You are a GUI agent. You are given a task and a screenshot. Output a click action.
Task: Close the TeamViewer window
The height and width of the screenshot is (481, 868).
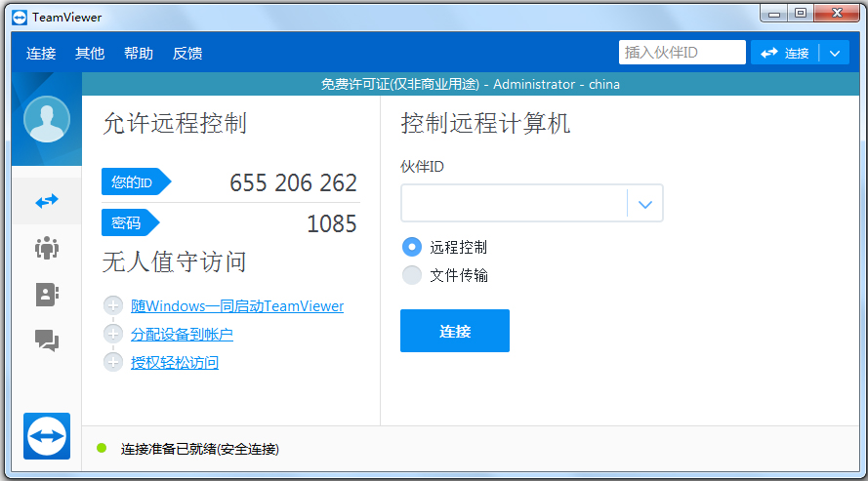coord(837,14)
